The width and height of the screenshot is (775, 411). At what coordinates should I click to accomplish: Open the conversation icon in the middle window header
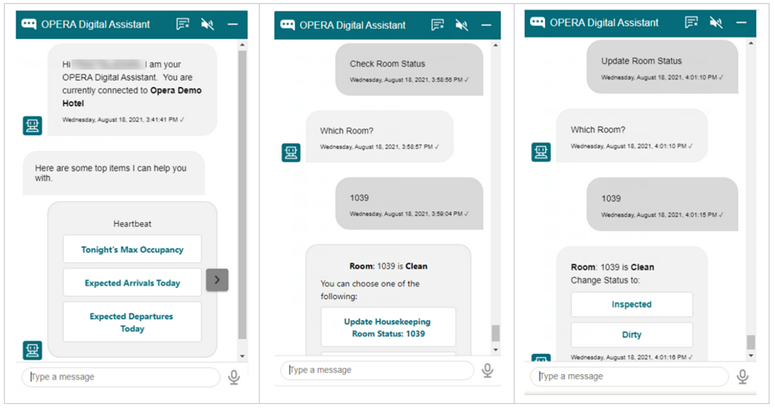tap(437, 25)
